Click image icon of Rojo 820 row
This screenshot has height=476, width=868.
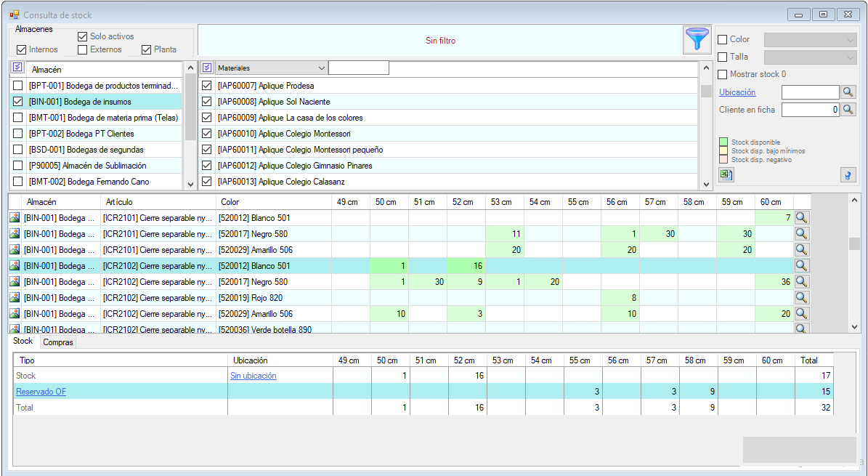coord(15,298)
